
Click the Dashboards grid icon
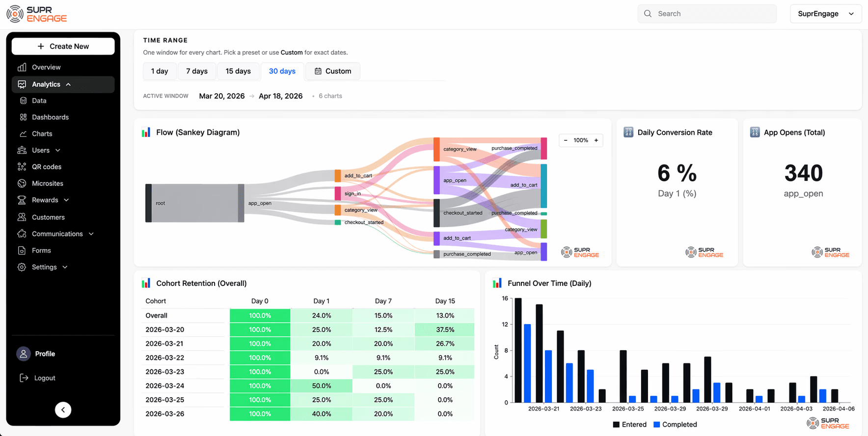coord(23,117)
